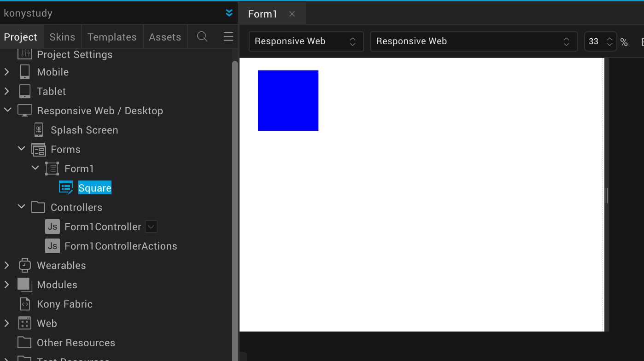Open the wide Responsive Web breakpoint dropdown
The height and width of the screenshot is (361, 644).
tap(474, 41)
